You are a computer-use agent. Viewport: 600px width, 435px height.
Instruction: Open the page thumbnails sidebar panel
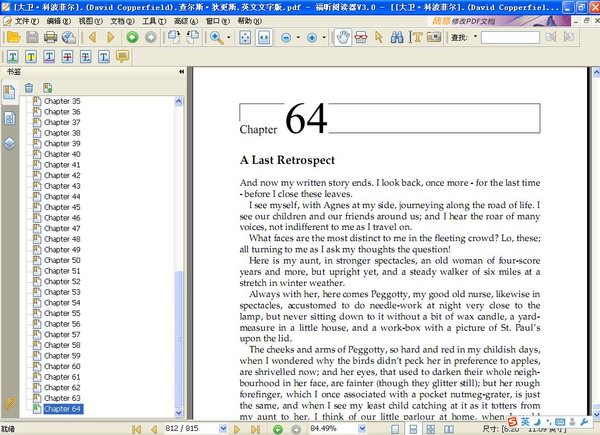10,119
